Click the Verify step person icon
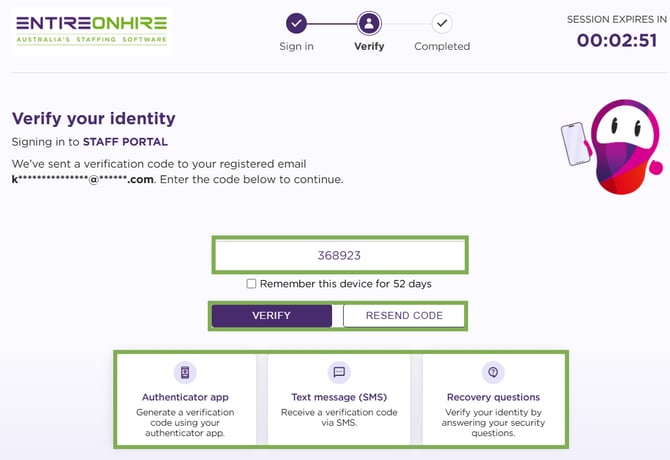The image size is (670, 460). [369, 23]
